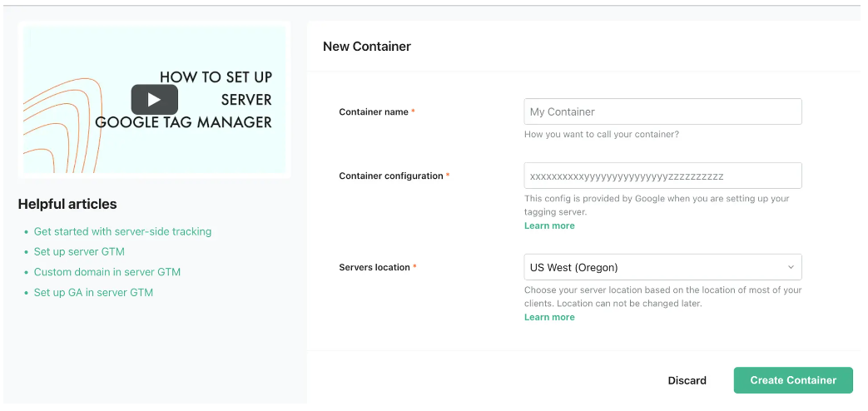Screen dimensions: 868x411
Task: Click the 'Container name' field label
Action: point(374,111)
